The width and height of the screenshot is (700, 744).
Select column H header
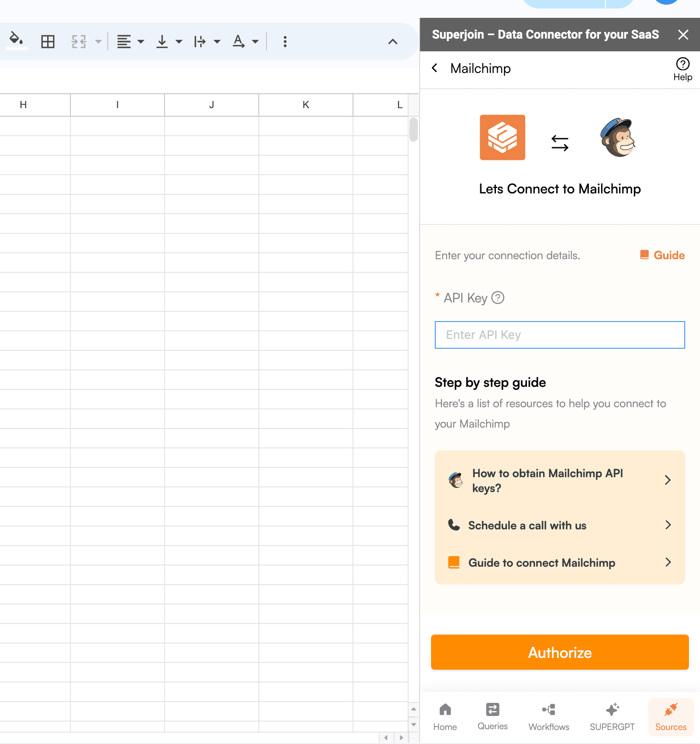point(23,105)
